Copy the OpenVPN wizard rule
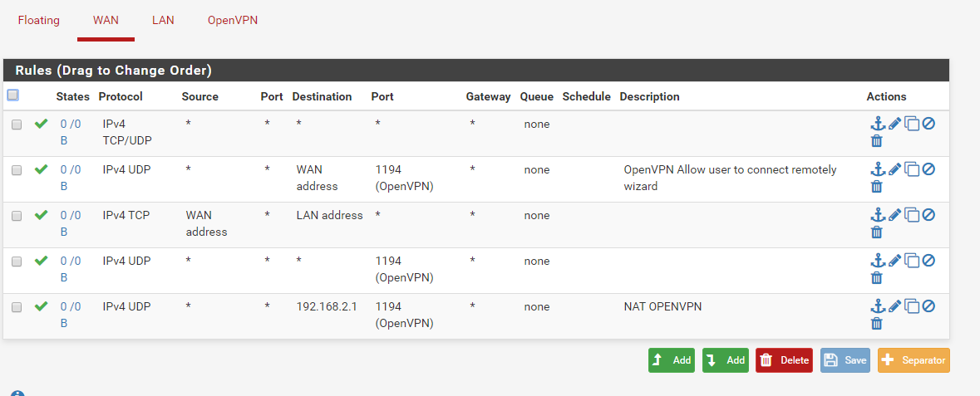The height and width of the screenshot is (396, 980). [912, 169]
